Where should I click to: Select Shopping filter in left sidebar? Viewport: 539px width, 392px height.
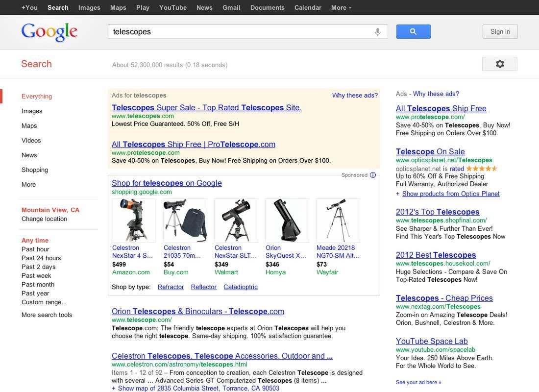pyautogui.click(x=35, y=170)
